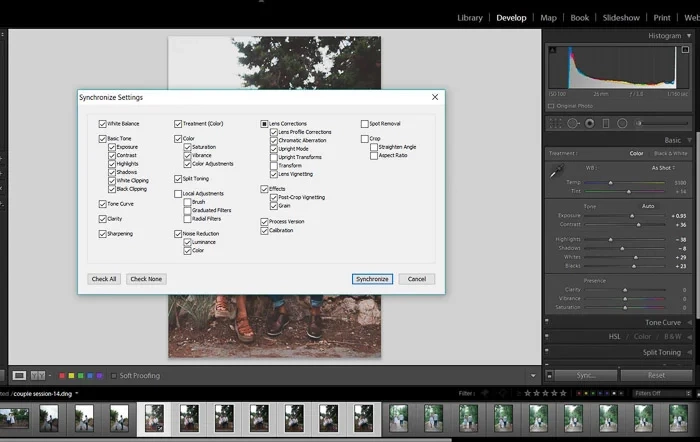The image size is (700, 442).
Task: Open the WB As Shot dropdown
Action: 663,168
